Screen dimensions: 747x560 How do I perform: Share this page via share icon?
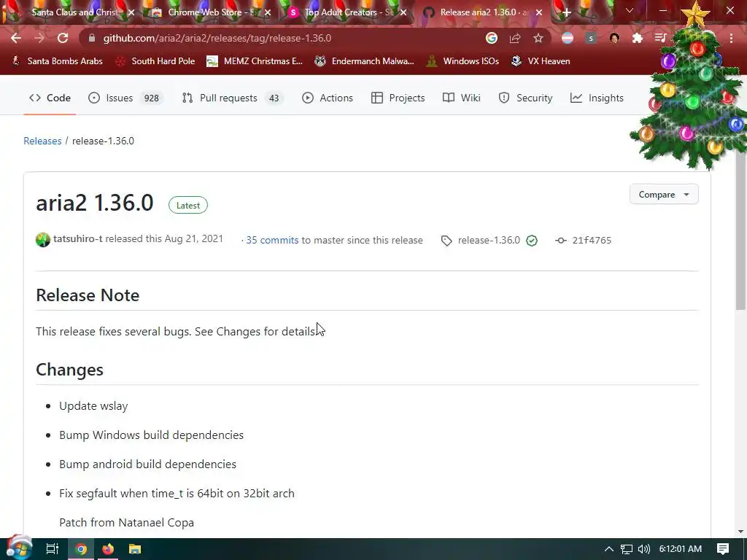point(515,38)
